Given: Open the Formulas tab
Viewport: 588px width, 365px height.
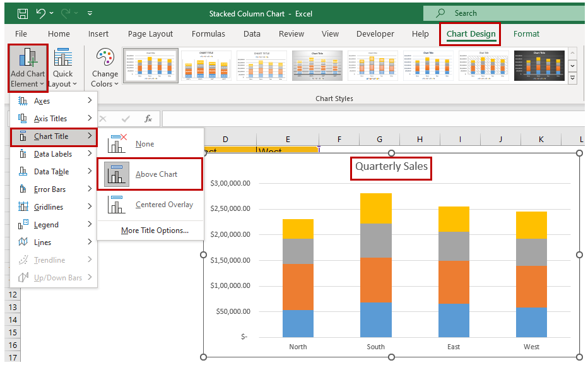Looking at the screenshot, I should tap(208, 34).
